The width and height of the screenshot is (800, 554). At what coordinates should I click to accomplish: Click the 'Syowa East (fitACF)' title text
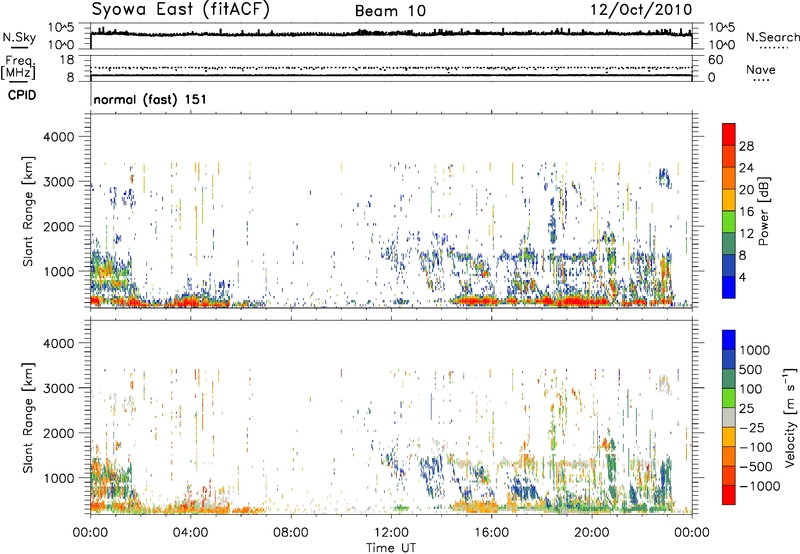click(180, 9)
